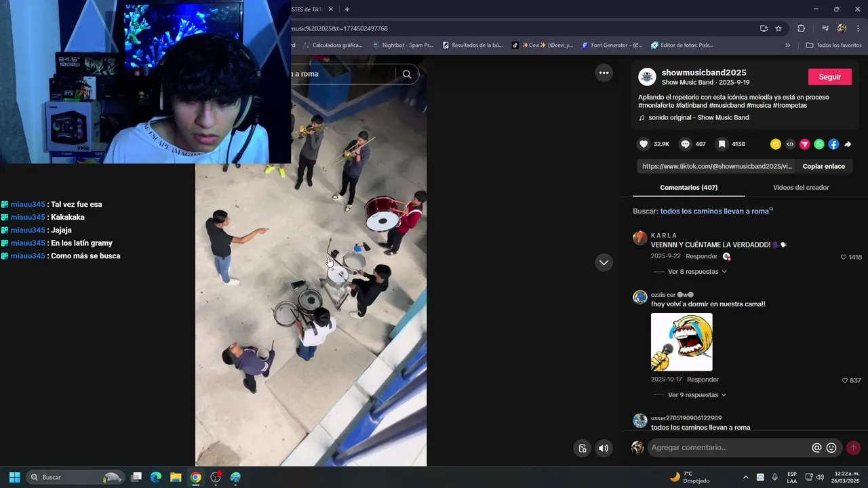The image size is (868, 488).
Task: Search todos los caminos llevan a roma
Action: (x=715, y=211)
